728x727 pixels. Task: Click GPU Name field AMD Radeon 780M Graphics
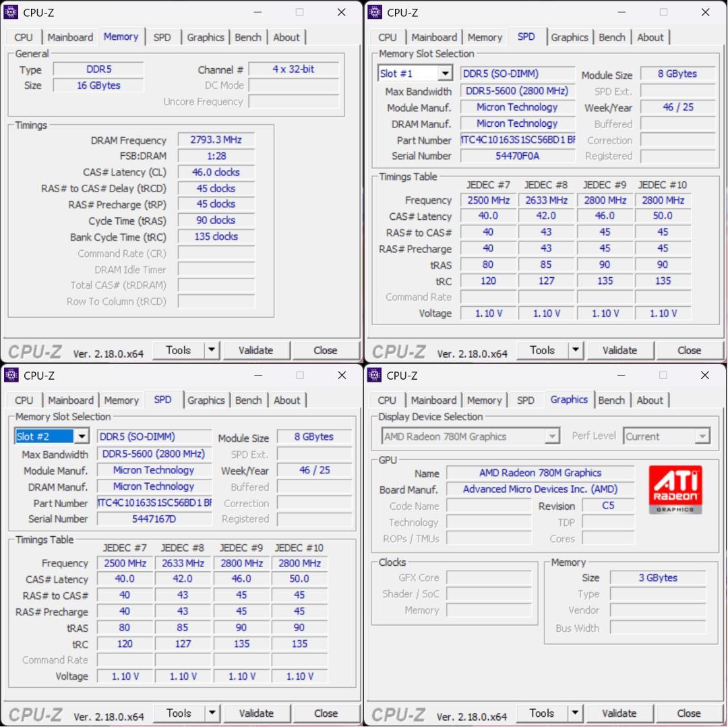click(541, 473)
